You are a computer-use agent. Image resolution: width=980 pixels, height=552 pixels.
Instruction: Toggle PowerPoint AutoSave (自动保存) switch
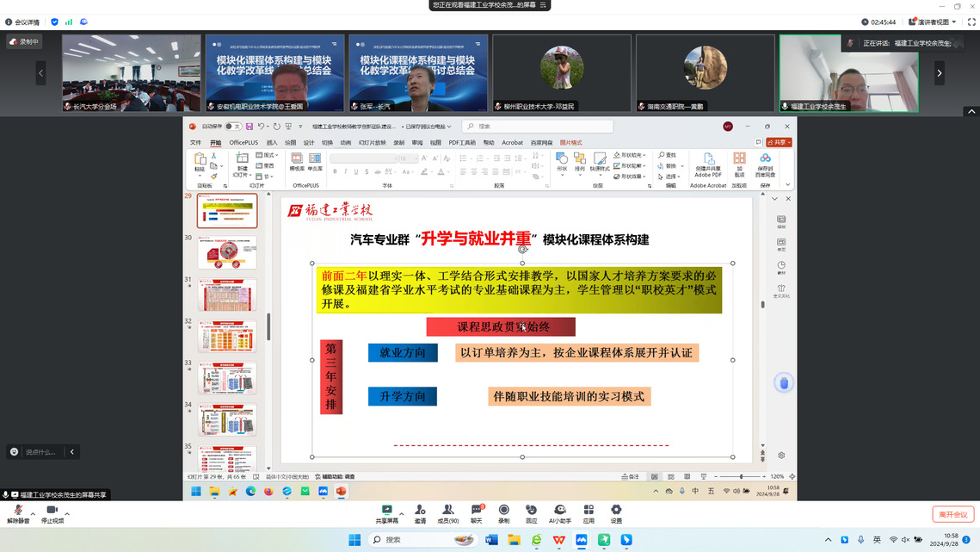[x=232, y=127]
